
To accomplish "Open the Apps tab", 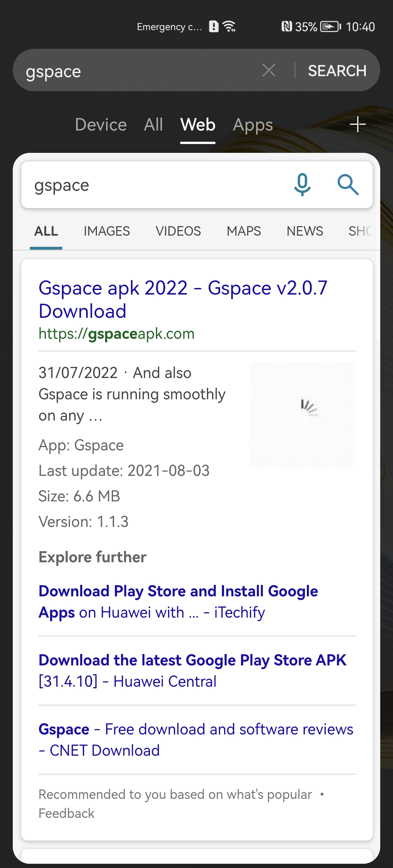I will (253, 125).
